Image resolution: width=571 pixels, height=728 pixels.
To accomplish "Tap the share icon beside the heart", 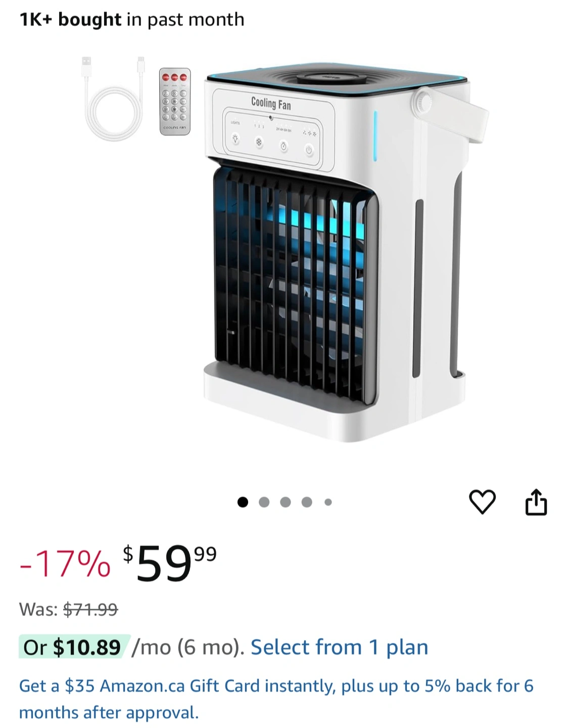I will 536,502.
